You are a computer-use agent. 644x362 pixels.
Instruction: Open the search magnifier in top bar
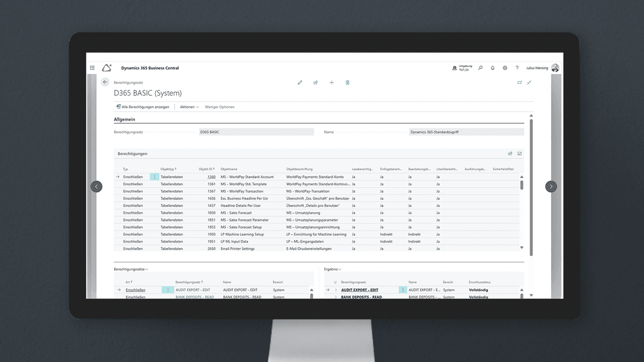coord(480,68)
